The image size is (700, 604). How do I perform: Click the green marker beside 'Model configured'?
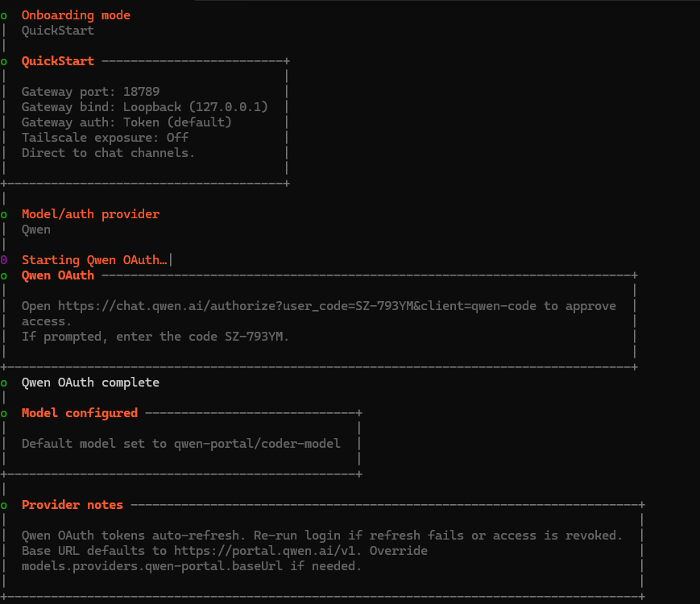pyautogui.click(x=4, y=414)
